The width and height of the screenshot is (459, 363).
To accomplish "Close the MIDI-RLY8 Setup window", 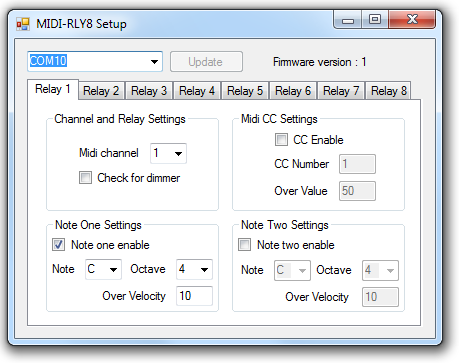I will coord(412,19).
